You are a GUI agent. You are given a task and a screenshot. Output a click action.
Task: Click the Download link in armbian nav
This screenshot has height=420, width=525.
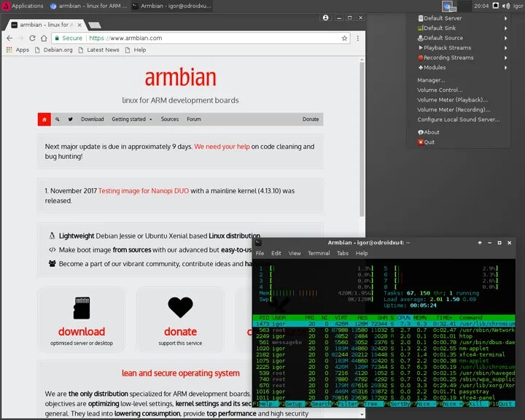pos(93,120)
